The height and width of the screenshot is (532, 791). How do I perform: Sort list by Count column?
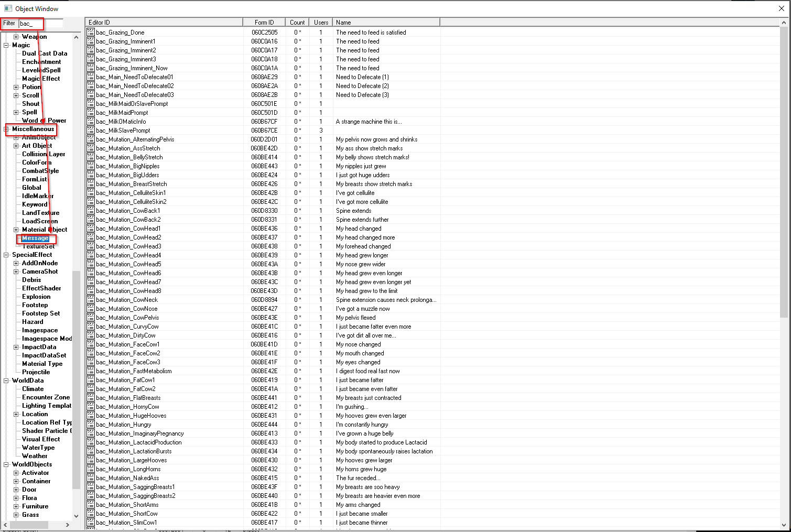297,23
